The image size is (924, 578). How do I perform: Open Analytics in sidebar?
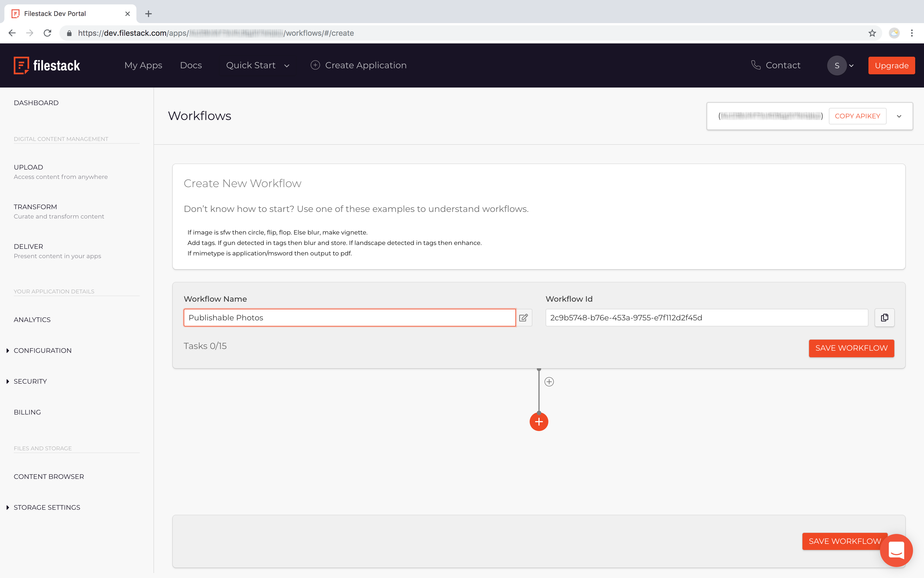[32, 320]
